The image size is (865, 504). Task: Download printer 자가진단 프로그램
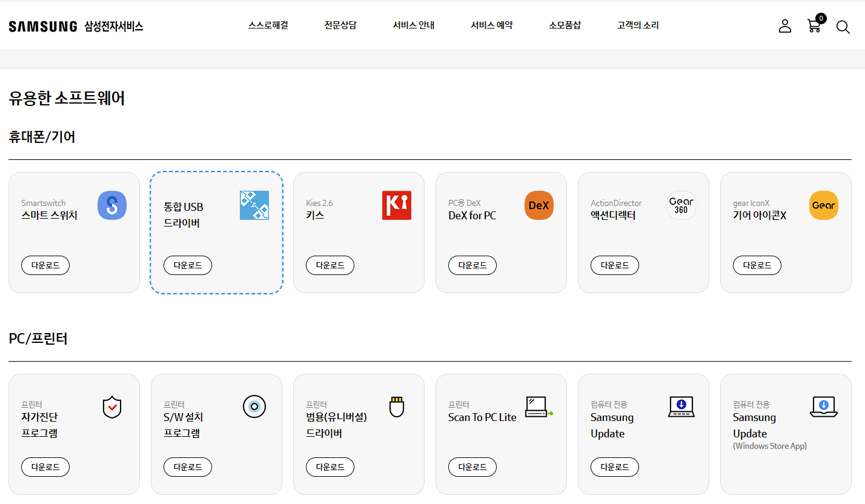pyautogui.click(x=45, y=467)
